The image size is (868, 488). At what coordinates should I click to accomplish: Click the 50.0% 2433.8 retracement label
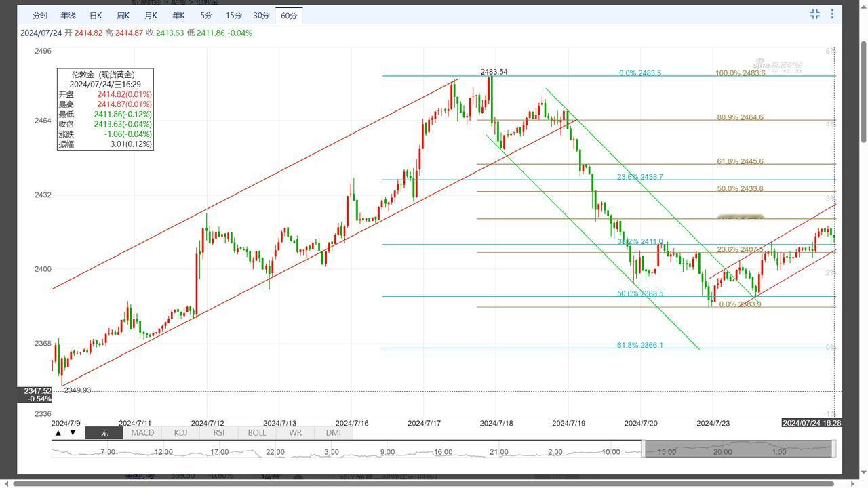click(x=741, y=188)
